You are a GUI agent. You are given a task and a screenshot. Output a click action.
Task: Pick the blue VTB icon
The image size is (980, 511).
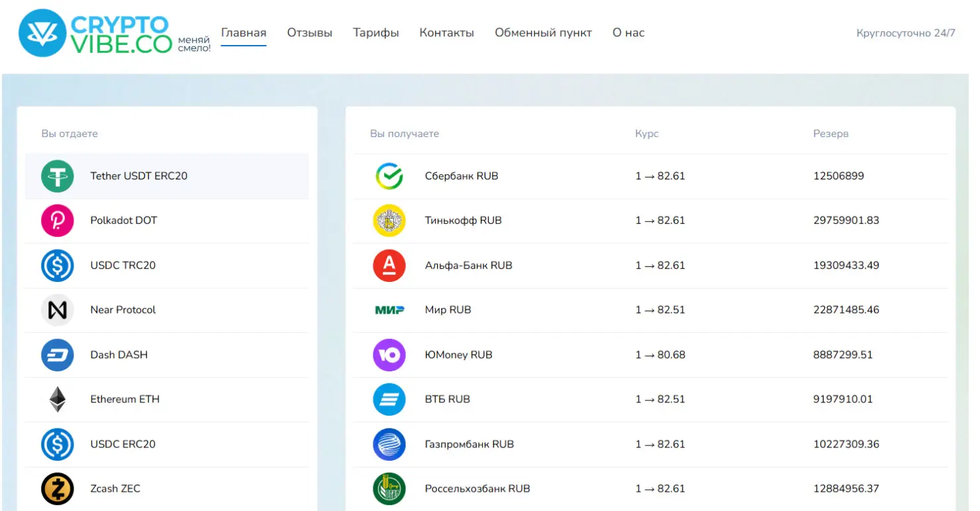tap(389, 399)
